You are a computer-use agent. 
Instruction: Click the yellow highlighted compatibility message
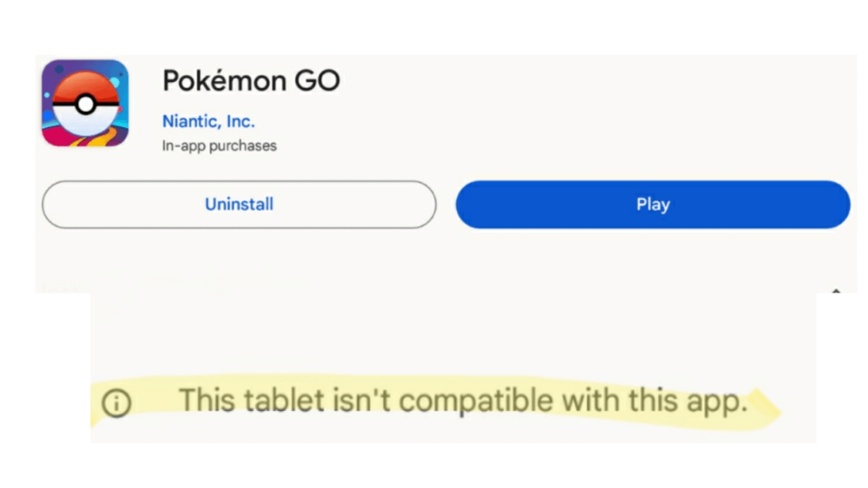(463, 401)
